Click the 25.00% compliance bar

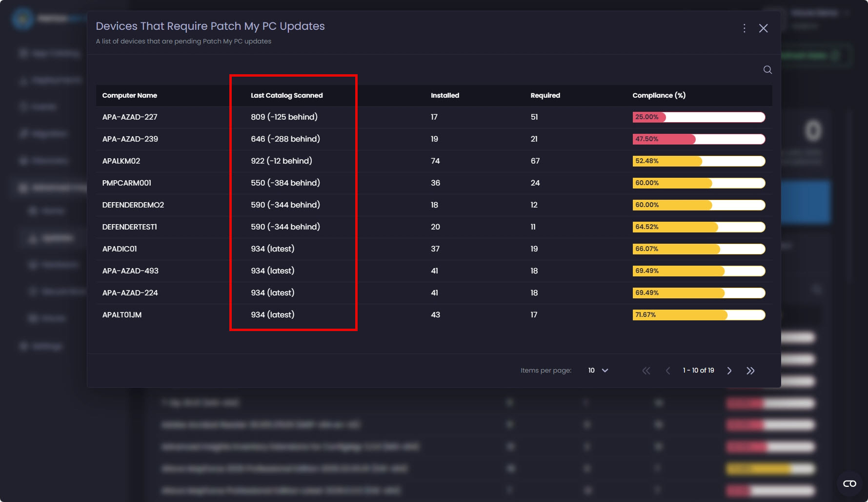point(699,117)
